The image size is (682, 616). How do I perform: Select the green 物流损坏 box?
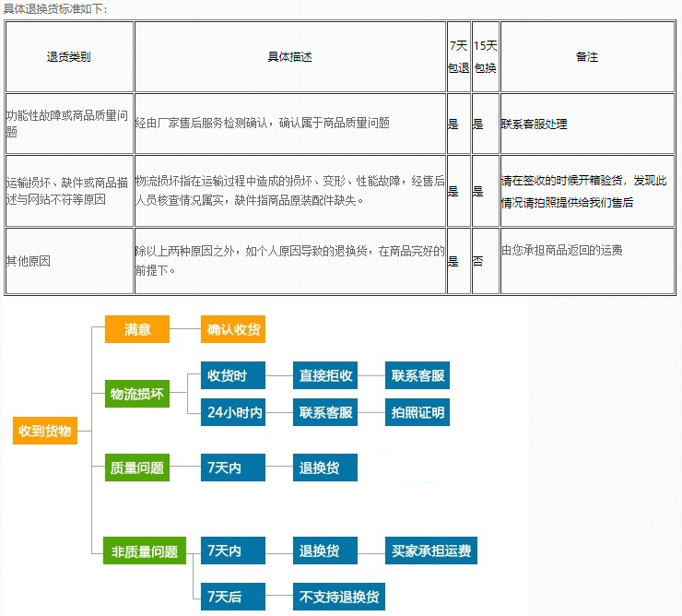137,394
